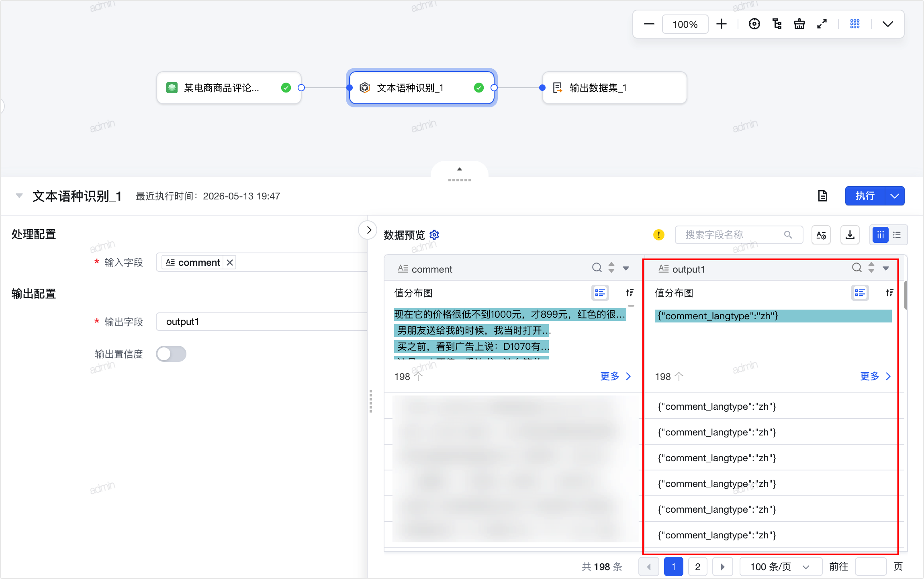The width and height of the screenshot is (924, 579).
Task: Select the output1 distribution bar comment_langtype zh
Action: (x=773, y=316)
